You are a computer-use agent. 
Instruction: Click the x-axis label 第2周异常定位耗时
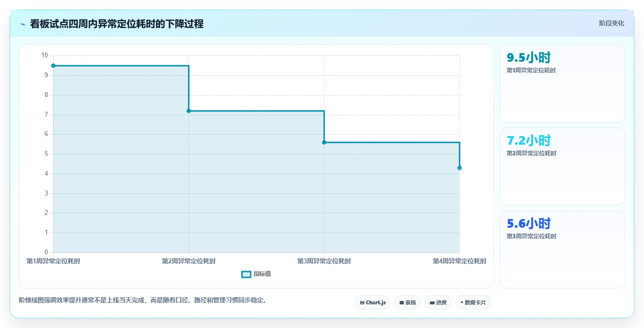(188, 261)
